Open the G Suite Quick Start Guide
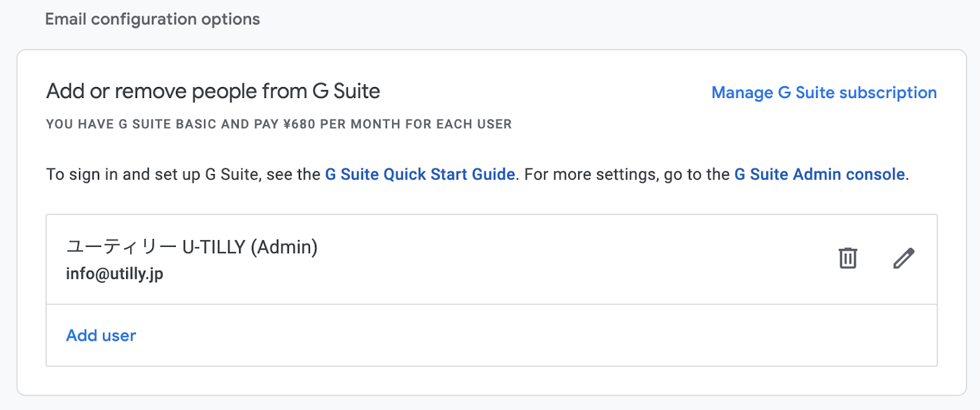The width and height of the screenshot is (980, 410). tap(420, 175)
